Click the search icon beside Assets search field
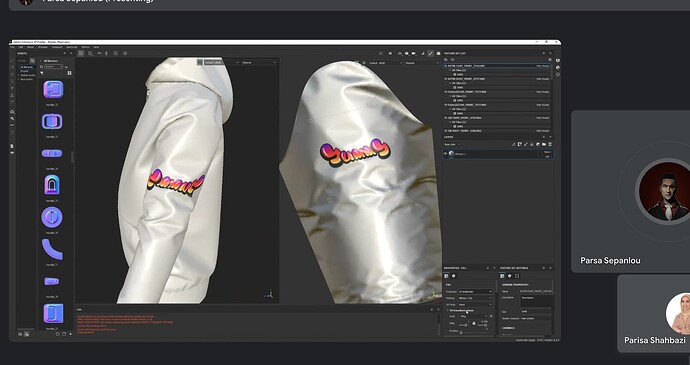Screen dimensions: 690x365 coord(41,67)
